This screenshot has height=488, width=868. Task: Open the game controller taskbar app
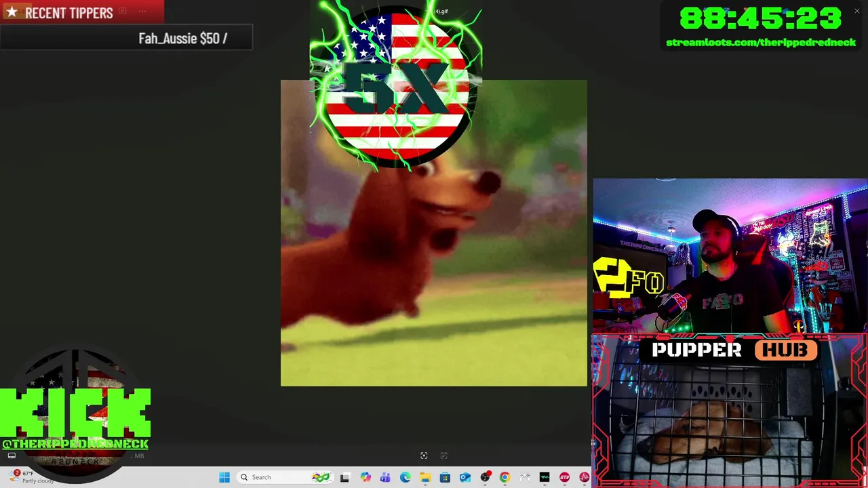(524, 477)
